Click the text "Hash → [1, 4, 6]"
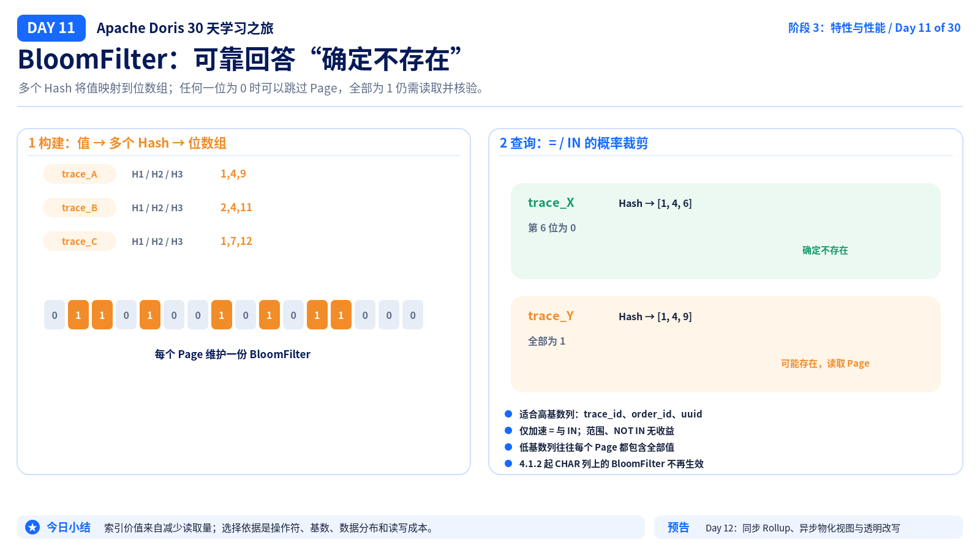 pos(655,203)
